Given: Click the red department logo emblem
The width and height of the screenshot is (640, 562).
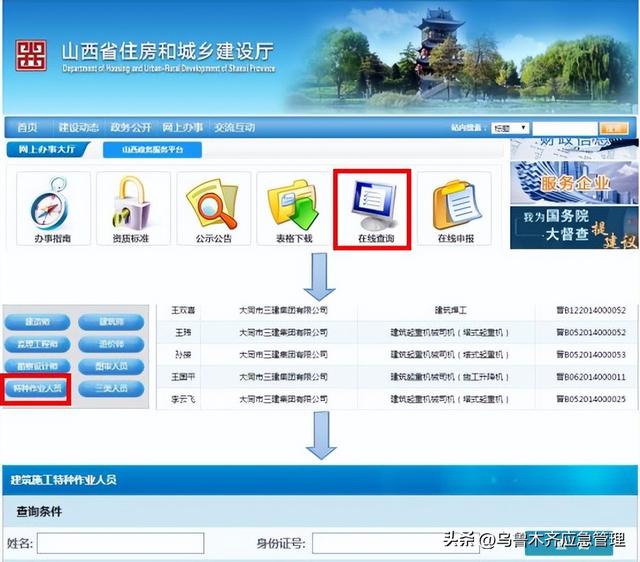Looking at the screenshot, I should coord(31,56).
